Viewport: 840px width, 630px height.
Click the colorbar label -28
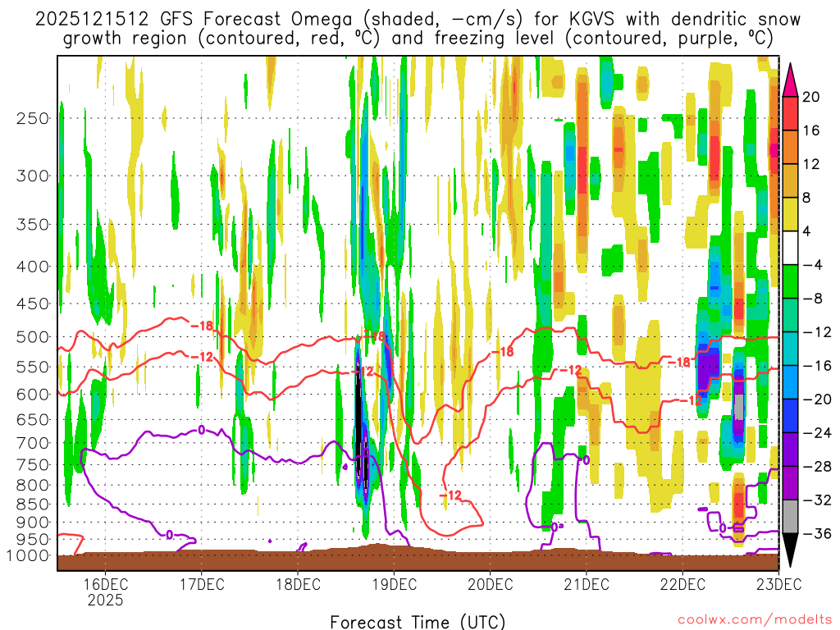point(817,466)
